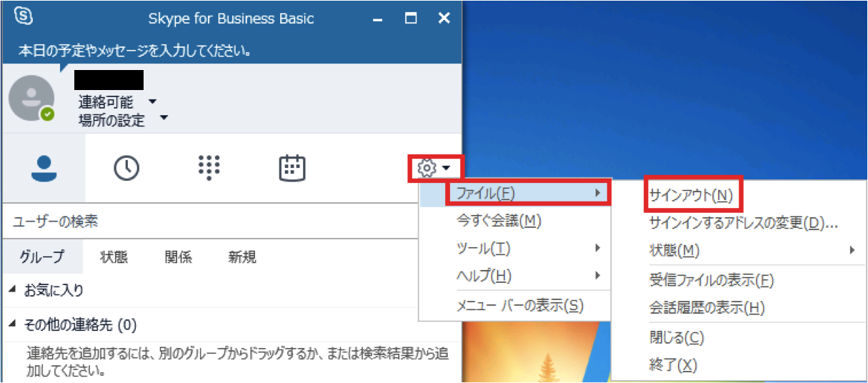Click the options gear icon
The image size is (868, 383).
tap(426, 168)
